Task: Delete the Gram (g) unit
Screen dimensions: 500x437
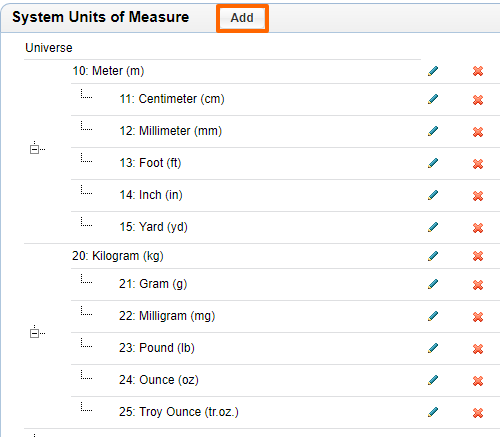Action: tap(478, 285)
